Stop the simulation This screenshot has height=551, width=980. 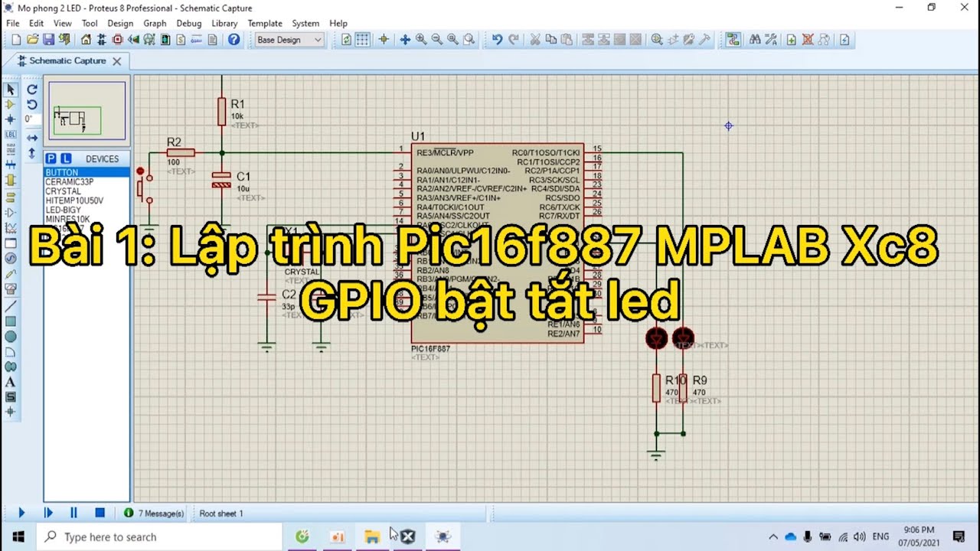click(x=100, y=513)
